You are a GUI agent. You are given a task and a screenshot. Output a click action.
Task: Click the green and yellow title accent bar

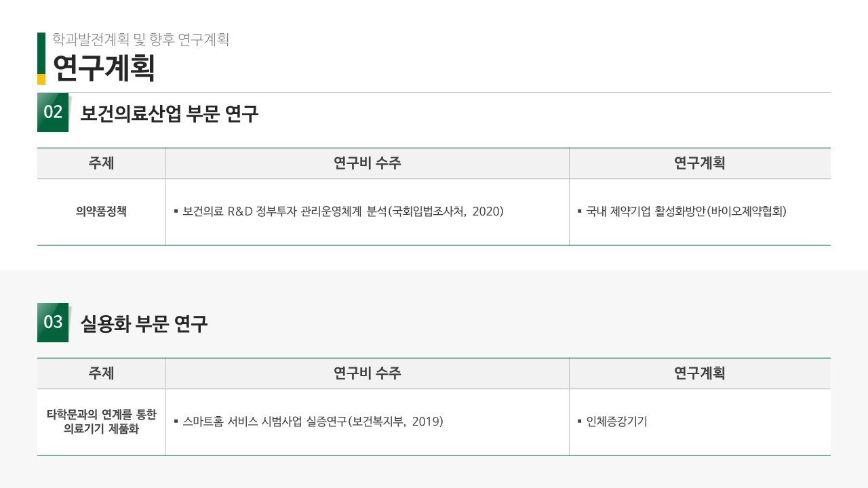[x=41, y=58]
